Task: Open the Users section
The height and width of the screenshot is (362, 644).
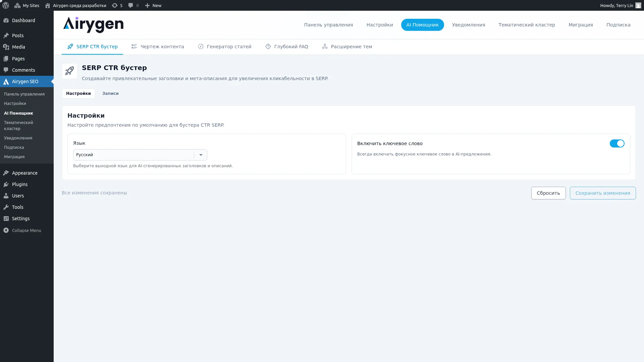Action: click(27, 196)
